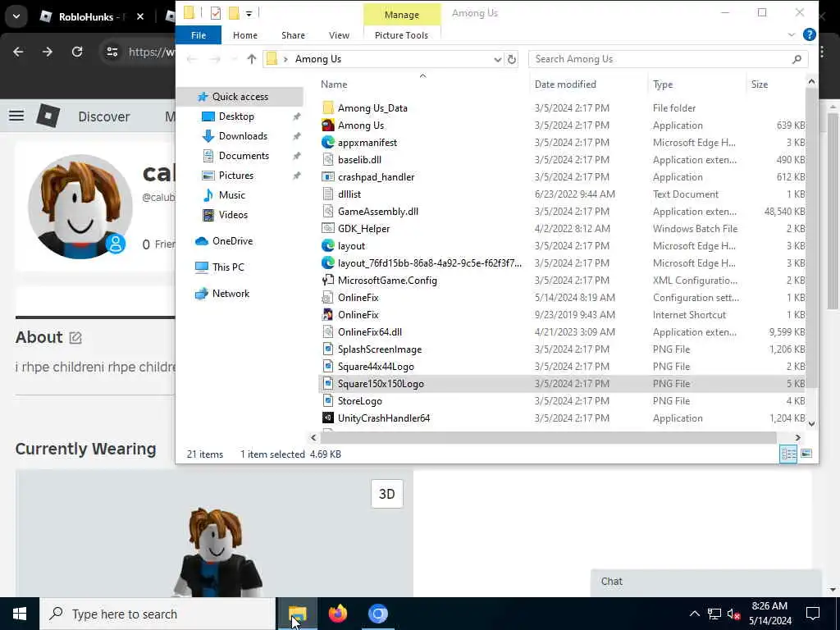The height and width of the screenshot is (630, 840).
Task: Select StoreLogo PNG file
Action: tap(359, 400)
